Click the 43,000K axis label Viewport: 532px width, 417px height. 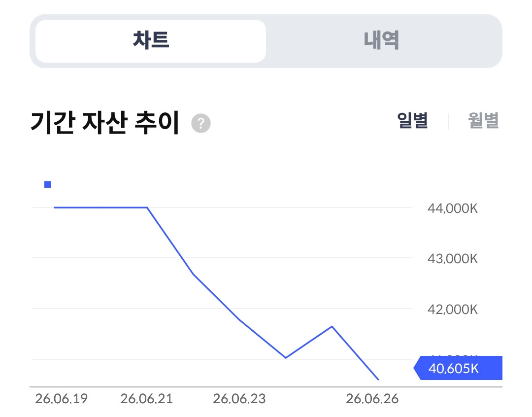pyautogui.click(x=453, y=259)
